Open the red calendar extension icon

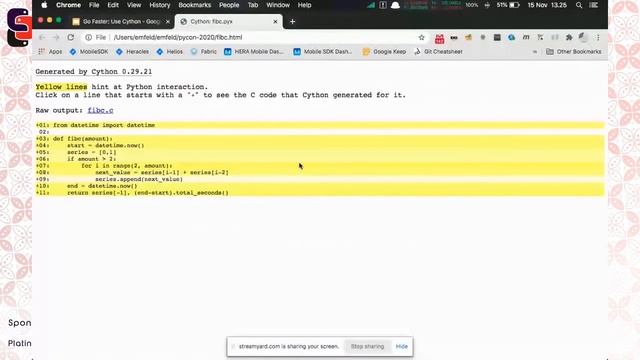[x=440, y=38]
